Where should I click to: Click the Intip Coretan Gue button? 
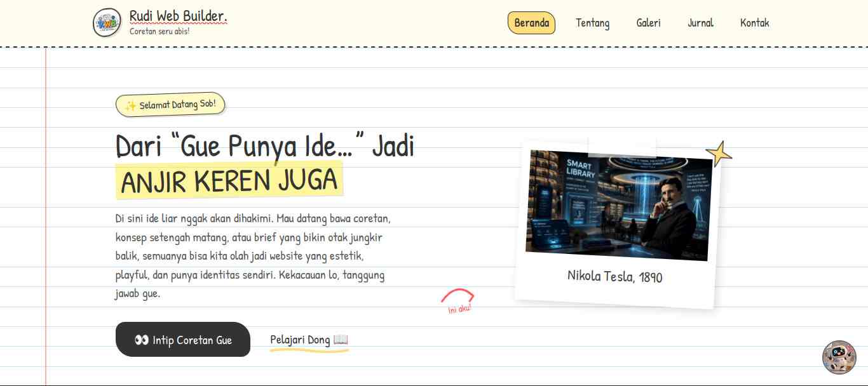pos(183,340)
